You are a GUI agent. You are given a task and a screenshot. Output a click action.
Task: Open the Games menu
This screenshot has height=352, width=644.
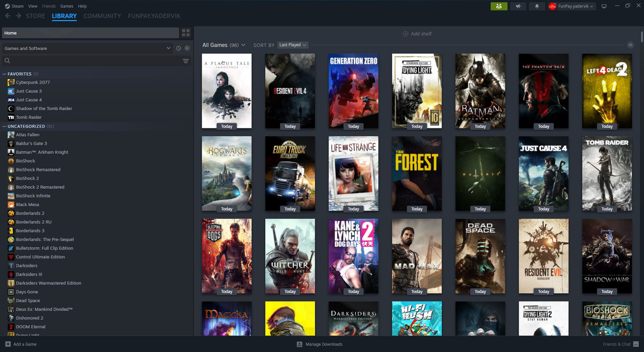tap(66, 6)
